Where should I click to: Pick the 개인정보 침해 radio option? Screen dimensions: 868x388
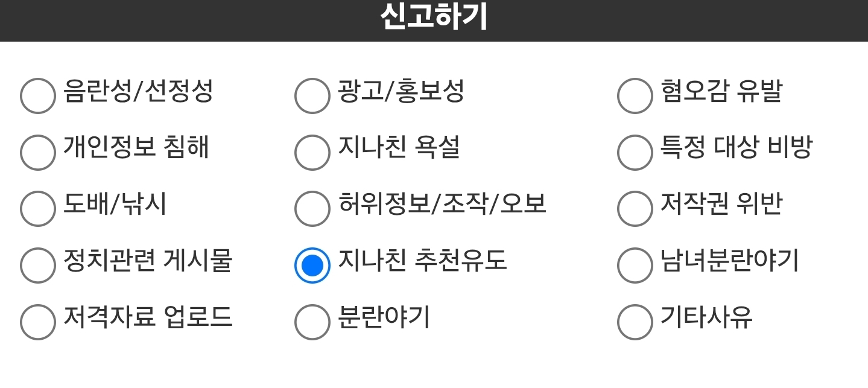38,152
